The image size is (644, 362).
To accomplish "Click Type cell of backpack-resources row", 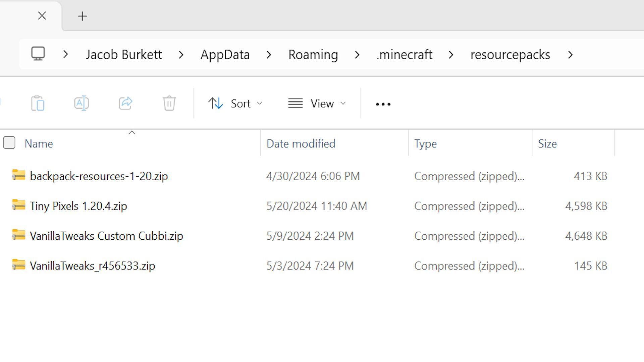I will [x=469, y=176].
